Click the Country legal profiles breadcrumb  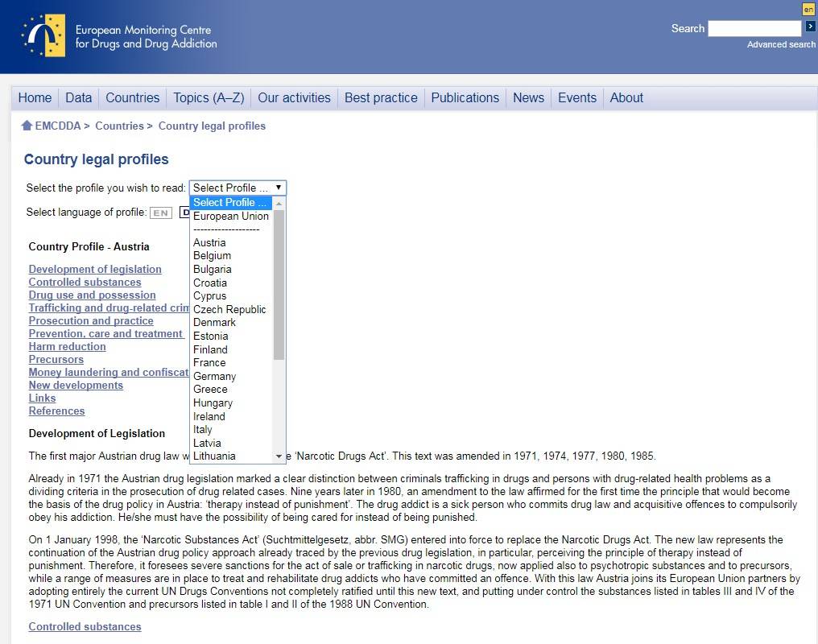pos(212,126)
